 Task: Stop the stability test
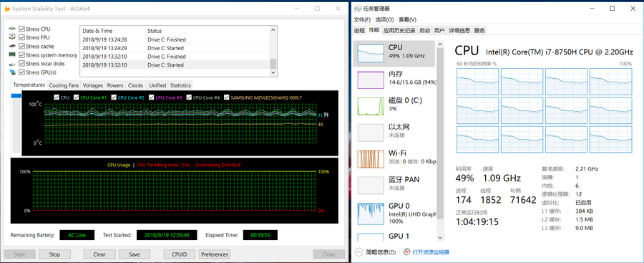coord(54,254)
